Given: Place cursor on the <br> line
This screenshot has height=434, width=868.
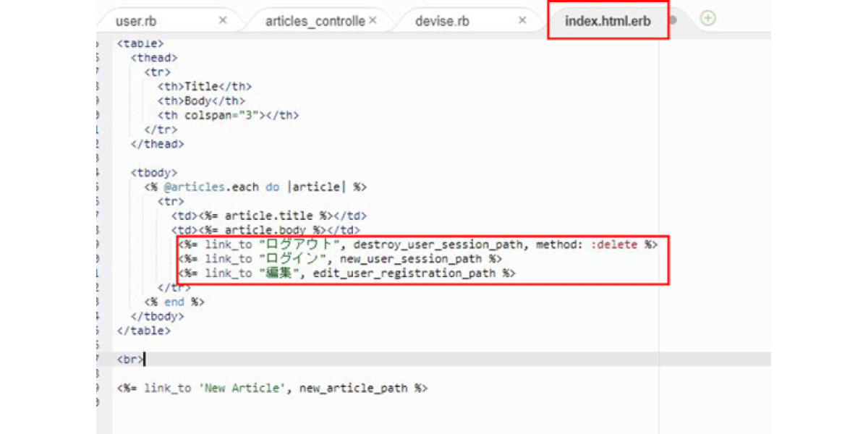Looking at the screenshot, I should (x=131, y=359).
